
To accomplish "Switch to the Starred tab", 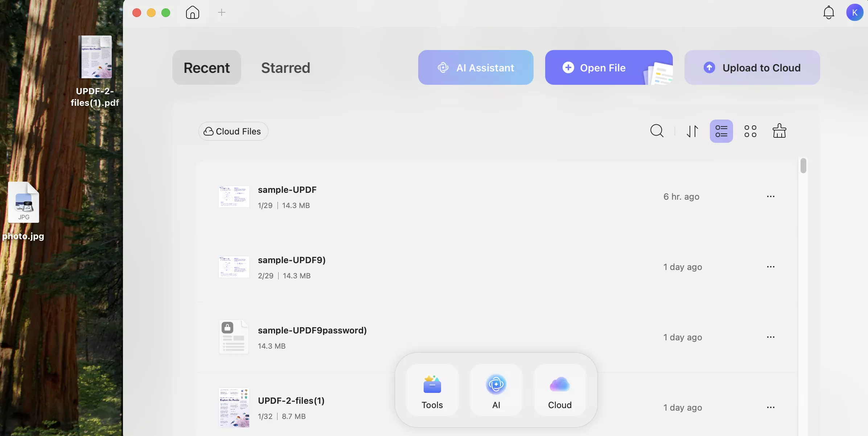I will coord(285,68).
